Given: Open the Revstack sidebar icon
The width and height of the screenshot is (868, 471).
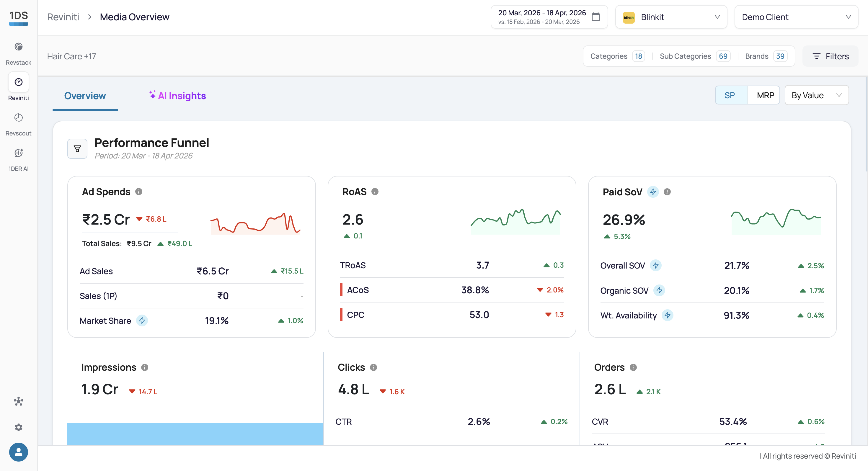Looking at the screenshot, I should point(19,47).
